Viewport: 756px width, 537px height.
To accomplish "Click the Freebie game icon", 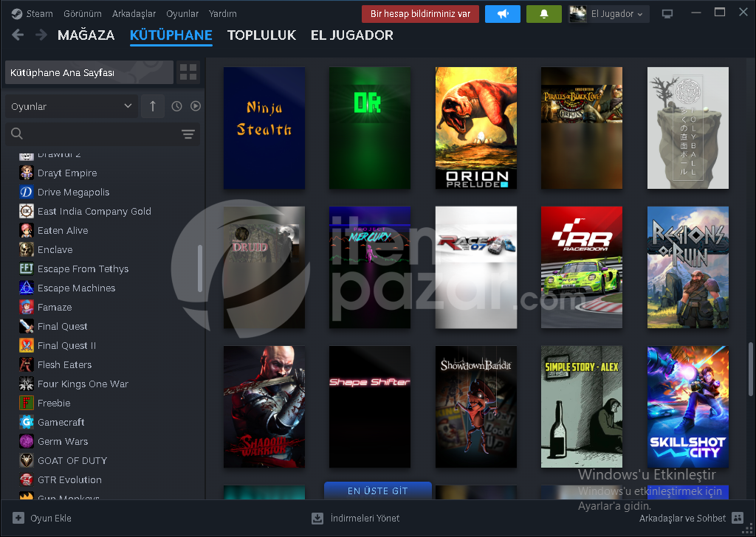I will [x=27, y=403].
